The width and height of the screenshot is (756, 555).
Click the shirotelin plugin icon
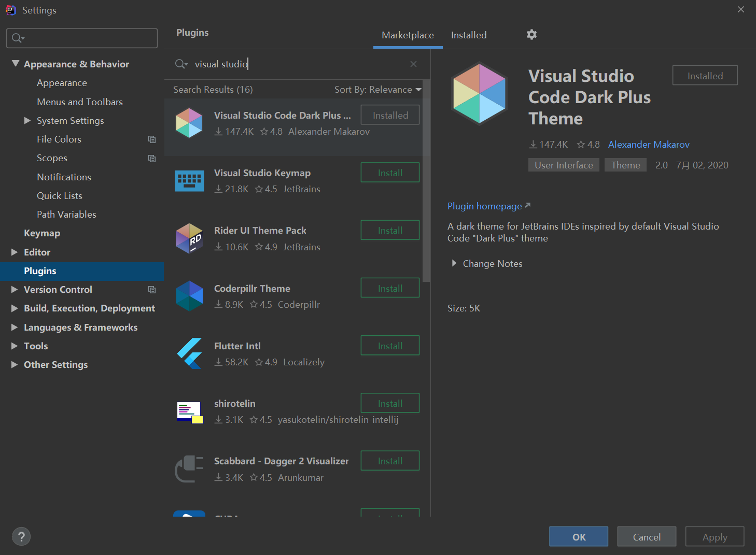pyautogui.click(x=189, y=412)
